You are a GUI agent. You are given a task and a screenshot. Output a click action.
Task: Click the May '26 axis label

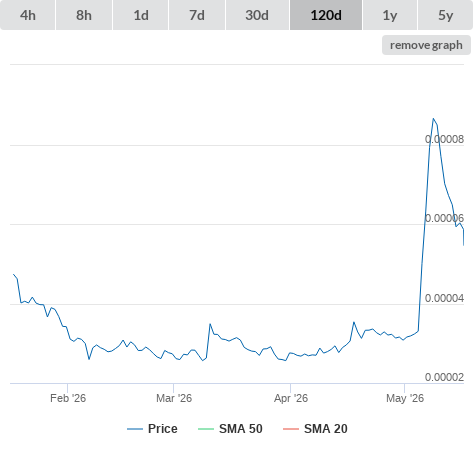(405, 398)
